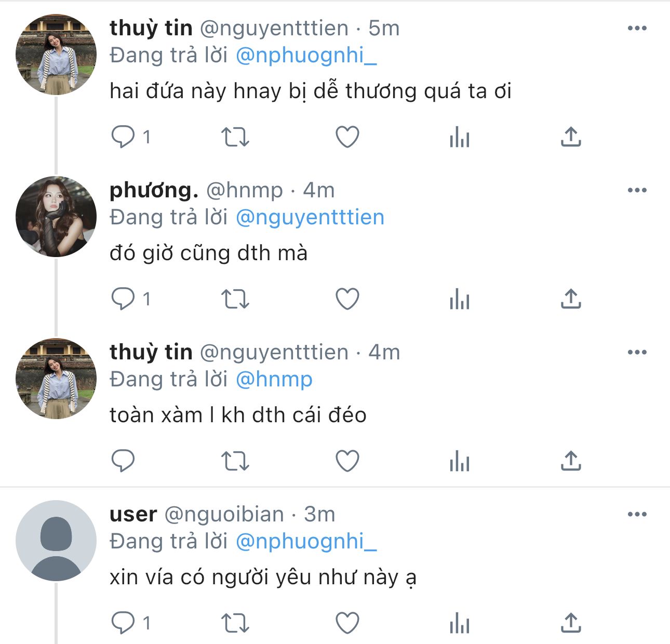
Task: Retweet the 'hai đứa này' tweet
Action: point(235,137)
